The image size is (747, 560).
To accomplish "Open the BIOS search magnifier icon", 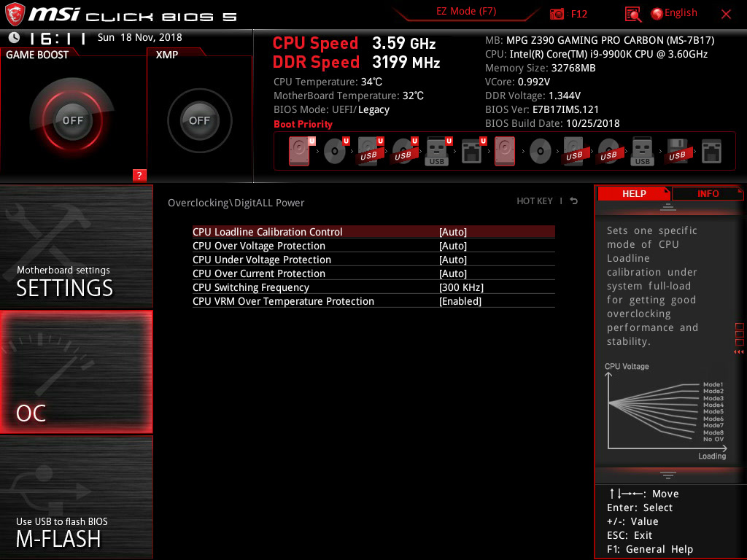I will tap(633, 15).
